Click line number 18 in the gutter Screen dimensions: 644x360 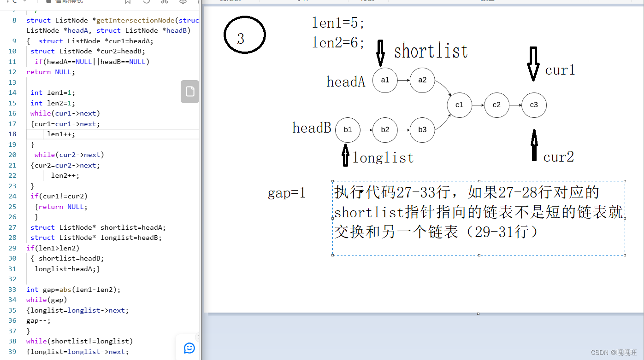(x=12, y=134)
